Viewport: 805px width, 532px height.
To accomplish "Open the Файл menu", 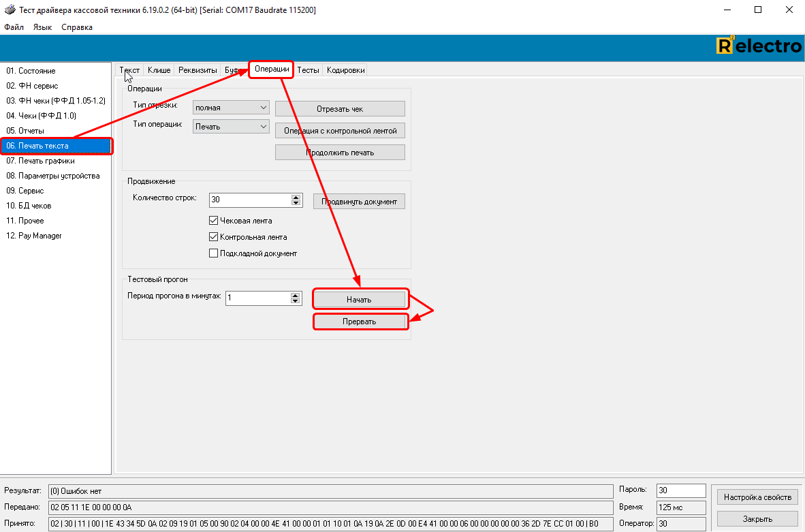I will pyautogui.click(x=14, y=27).
